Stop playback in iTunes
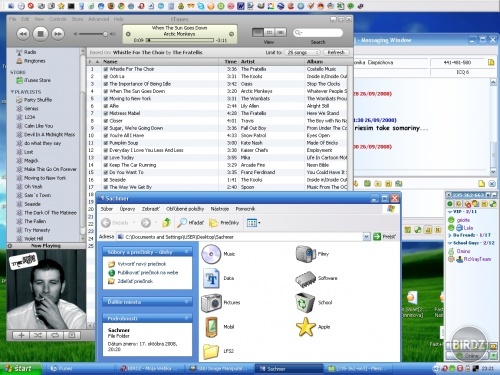The height and width of the screenshot is (375, 500). coord(40,34)
